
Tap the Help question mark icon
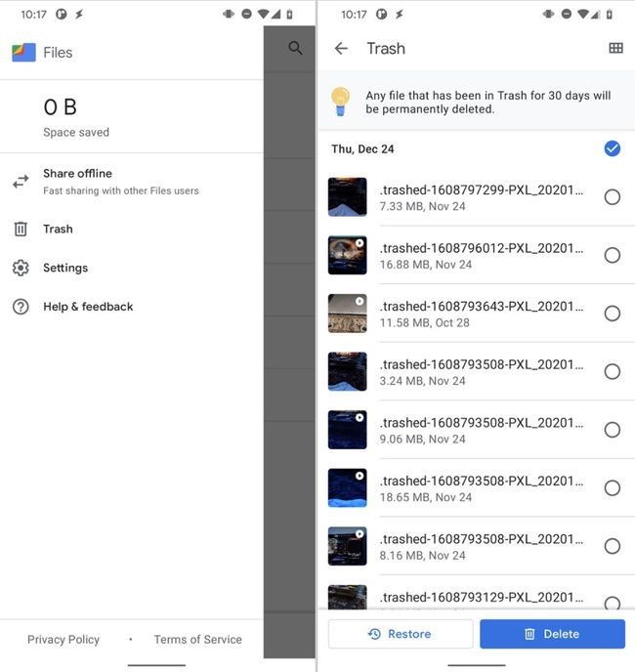coord(21,307)
